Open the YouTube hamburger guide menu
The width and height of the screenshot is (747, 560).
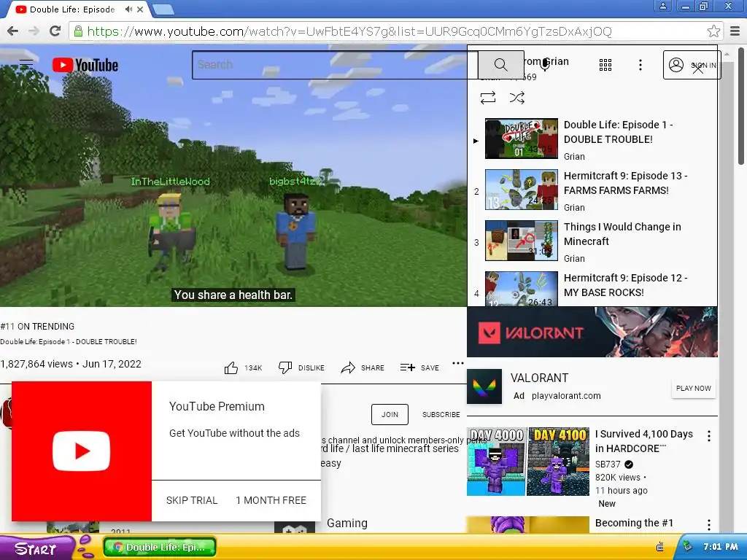pos(26,64)
